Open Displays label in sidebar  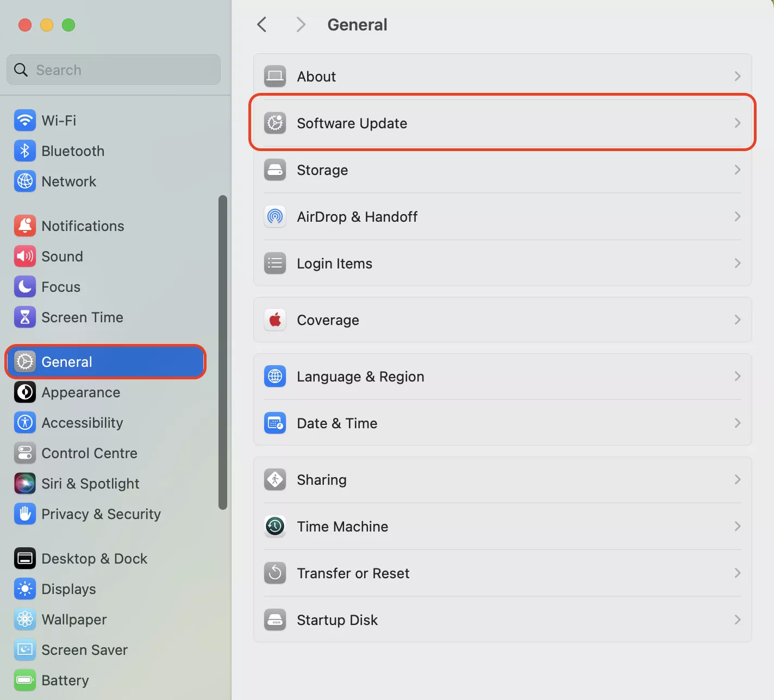click(x=68, y=589)
